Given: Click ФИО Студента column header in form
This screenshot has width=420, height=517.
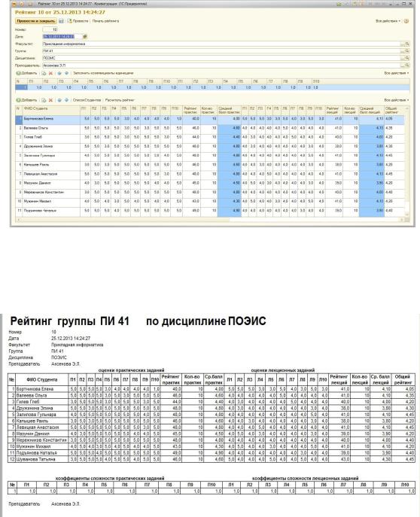Looking at the screenshot, I should click(51, 110).
